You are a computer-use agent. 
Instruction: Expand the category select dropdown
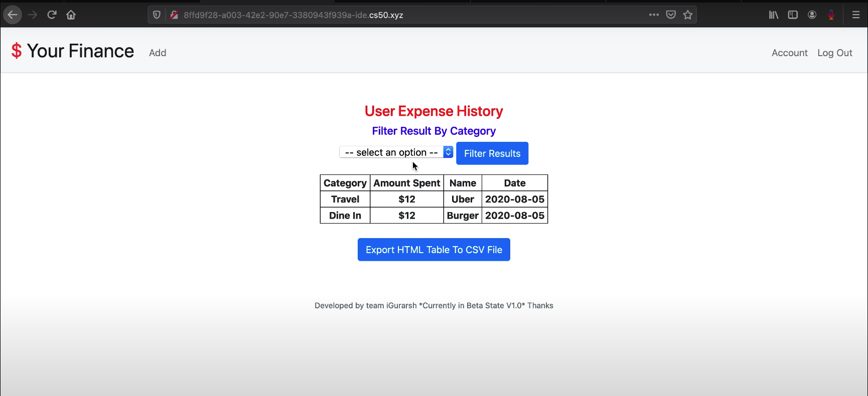click(x=396, y=152)
